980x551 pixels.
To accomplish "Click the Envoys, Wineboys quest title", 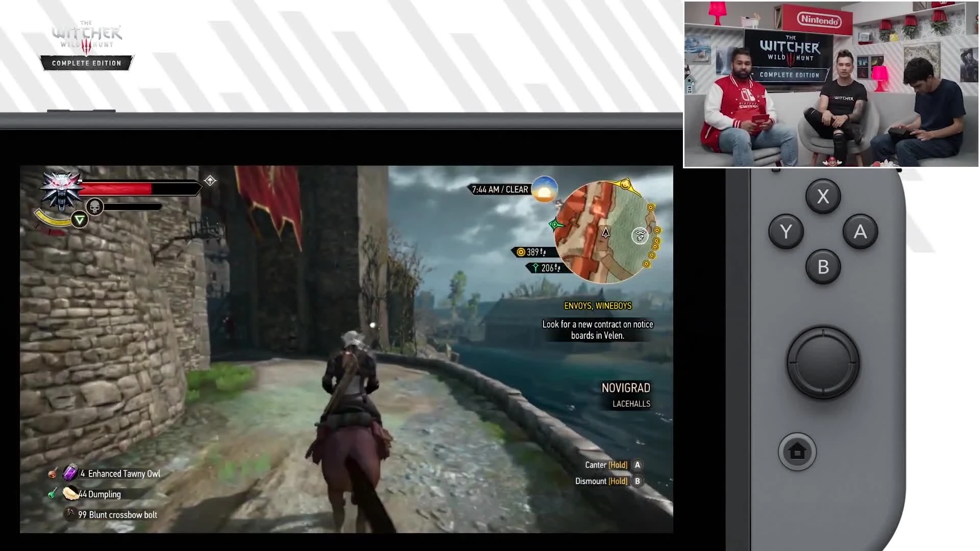I will point(598,306).
